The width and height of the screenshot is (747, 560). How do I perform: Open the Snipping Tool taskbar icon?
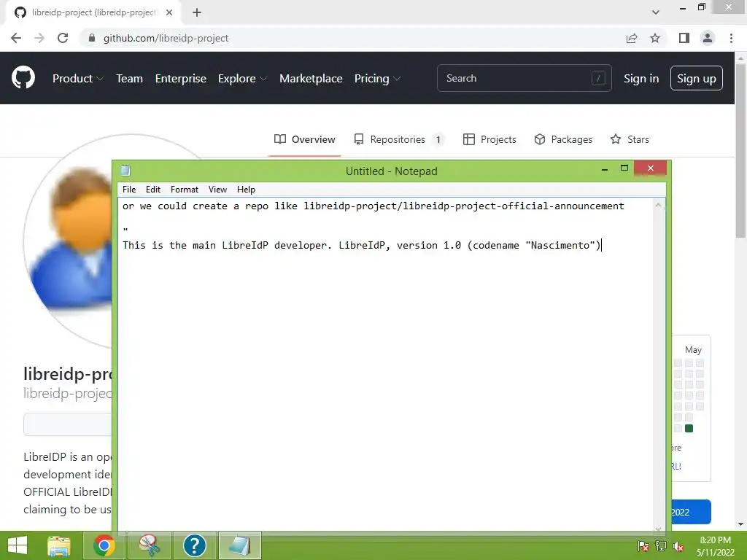(x=149, y=545)
